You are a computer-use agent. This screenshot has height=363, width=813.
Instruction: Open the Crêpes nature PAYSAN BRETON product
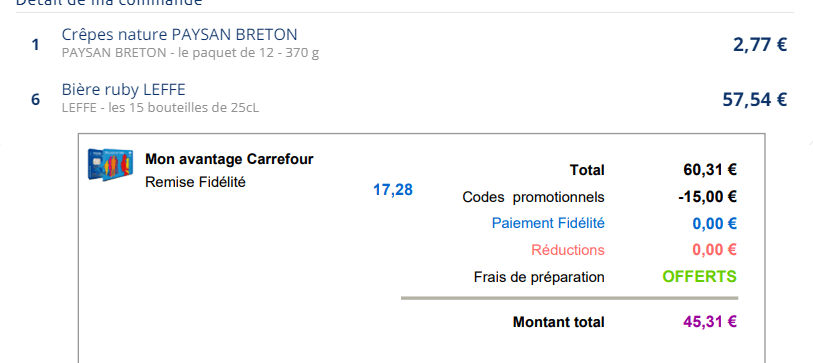(179, 35)
